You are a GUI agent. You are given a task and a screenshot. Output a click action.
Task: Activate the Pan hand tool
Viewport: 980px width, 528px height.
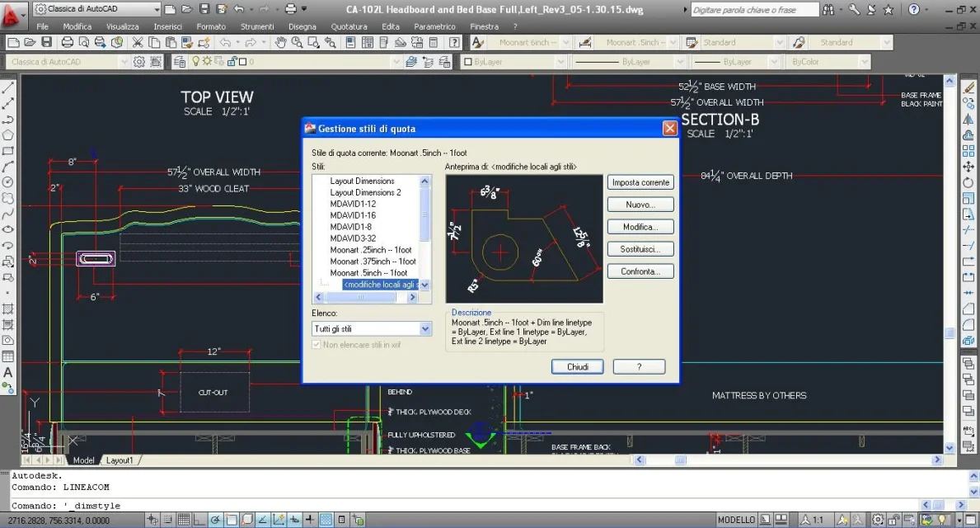point(280,42)
